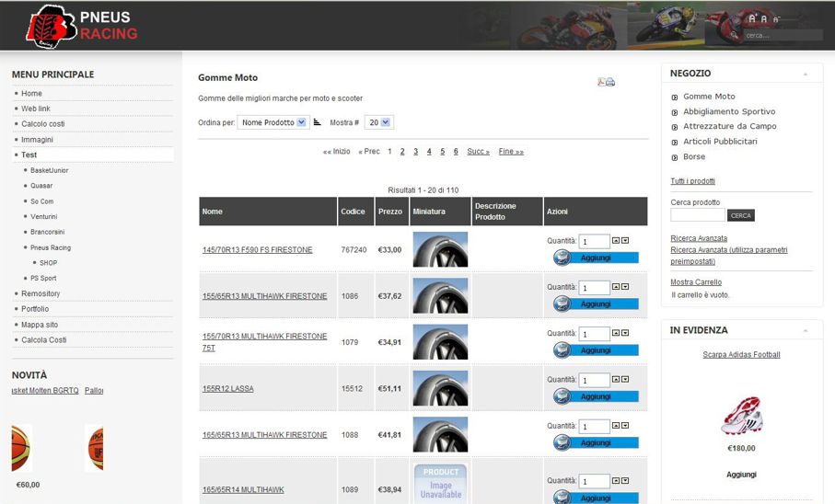This screenshot has width=835, height=504.
Task: Decrease quantity for 155R12 LASSA
Action: pos(625,379)
